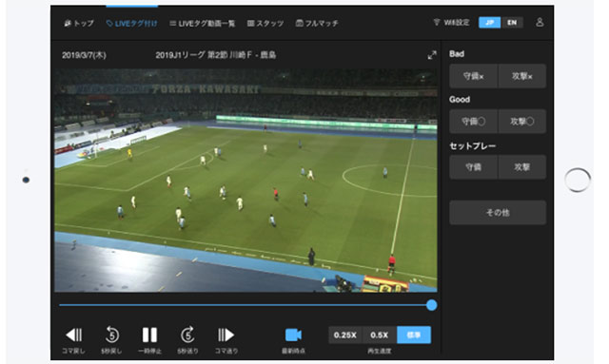Screen dimensions: 609x364
Task: Tag Good 守備○ event
Action: coord(474,122)
